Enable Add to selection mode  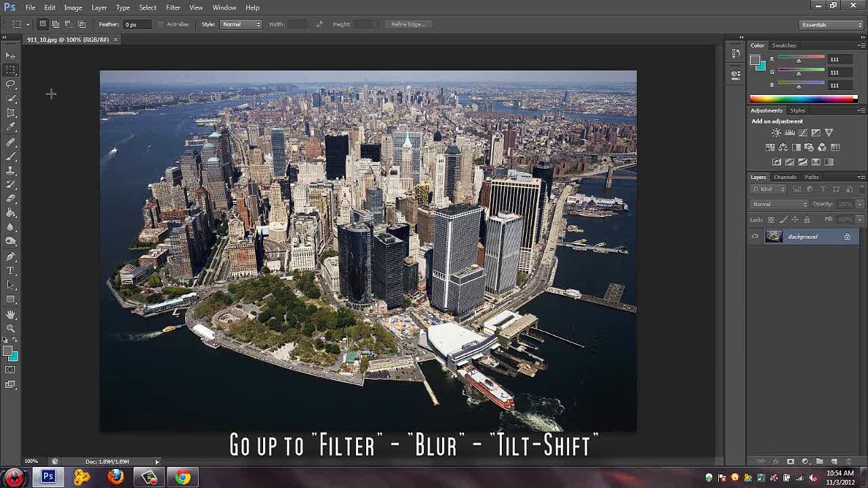click(x=56, y=24)
